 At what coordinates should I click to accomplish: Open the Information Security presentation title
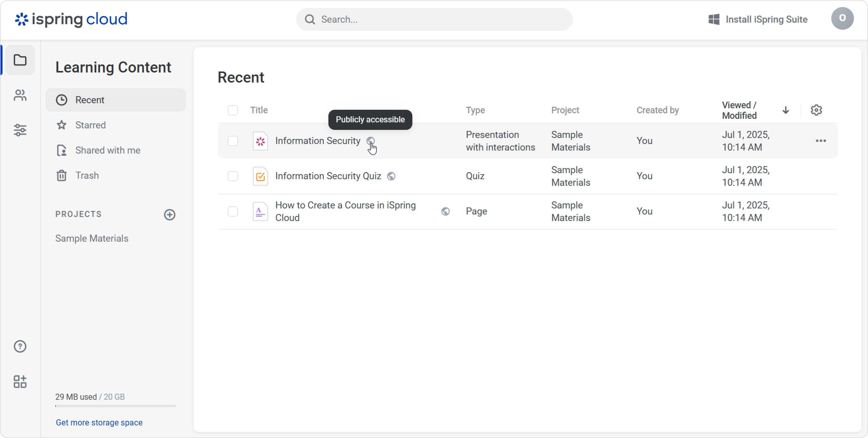318,141
